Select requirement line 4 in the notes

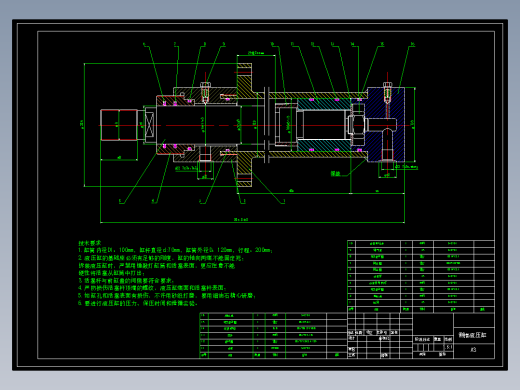(x=152, y=288)
